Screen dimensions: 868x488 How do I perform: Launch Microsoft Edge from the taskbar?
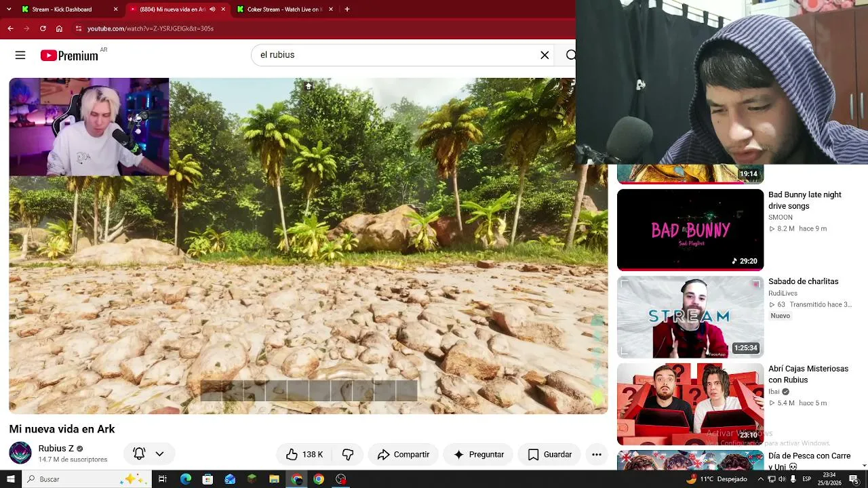pos(186,479)
